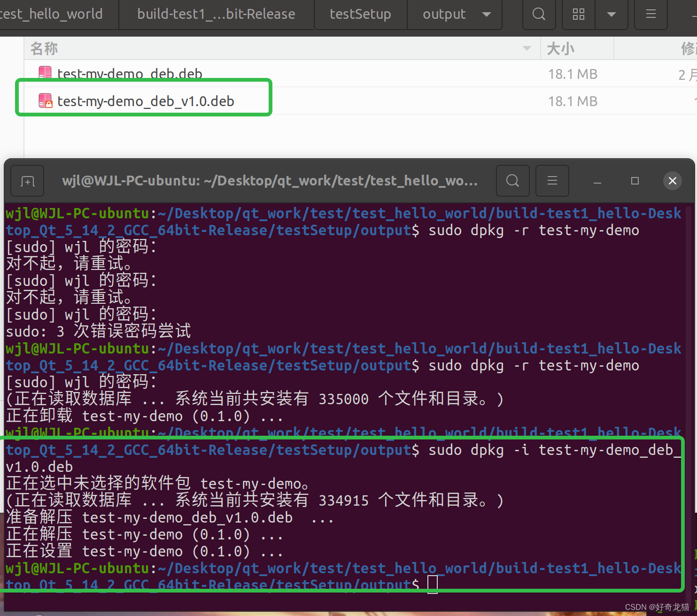Expand the output path dropdown arrow
This screenshot has width=697, height=616.
pyautogui.click(x=487, y=15)
